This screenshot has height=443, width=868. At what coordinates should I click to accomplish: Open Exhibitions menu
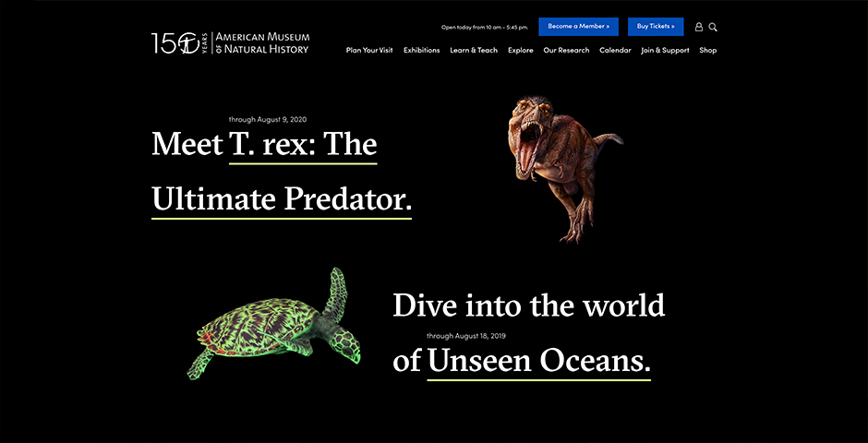[x=421, y=51]
